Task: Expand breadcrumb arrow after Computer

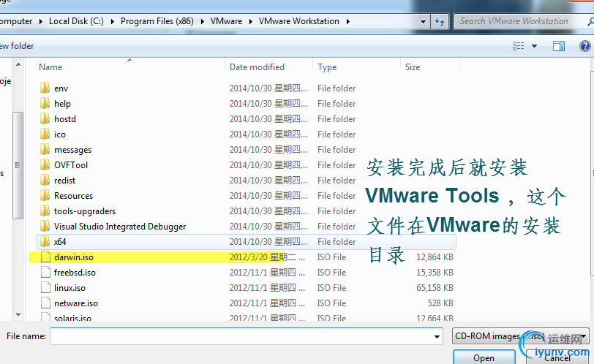Action: click(x=41, y=22)
